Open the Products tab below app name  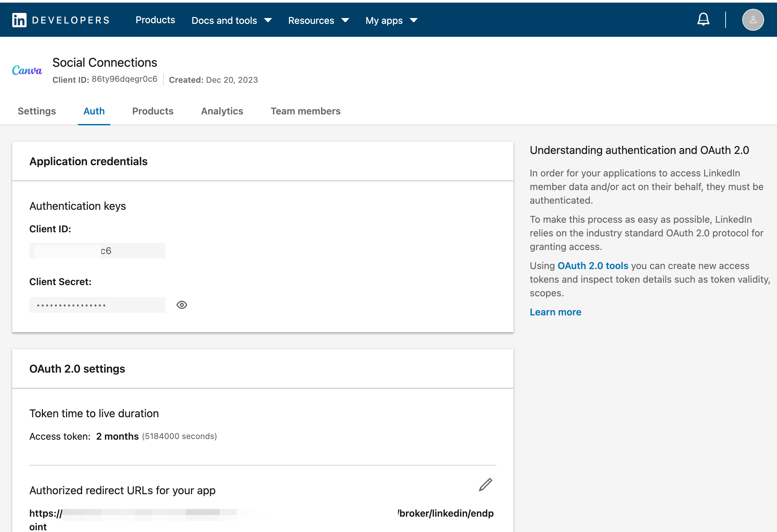(x=153, y=111)
